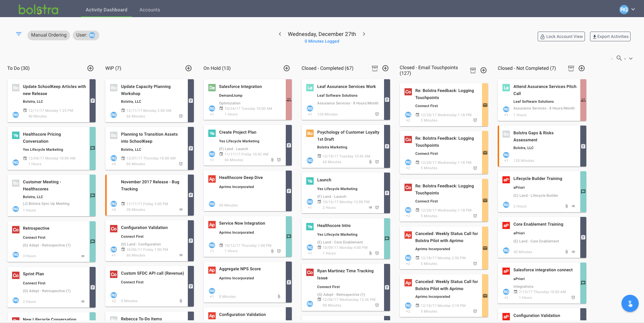Add activity to Closed - Email Touchpoints
This screenshot has height=323, width=644.
[483, 70]
